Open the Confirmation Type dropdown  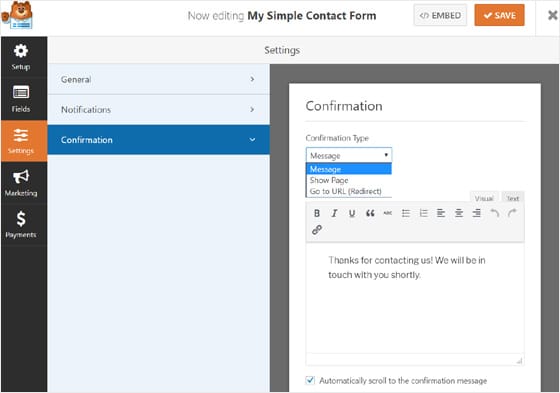click(349, 155)
